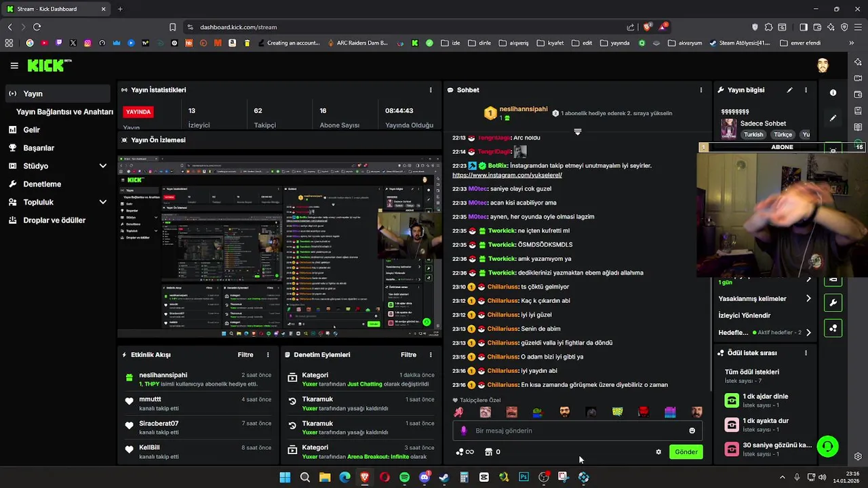The width and height of the screenshot is (868, 488).
Task: Click the Kick logo
Action: pyautogui.click(x=49, y=65)
